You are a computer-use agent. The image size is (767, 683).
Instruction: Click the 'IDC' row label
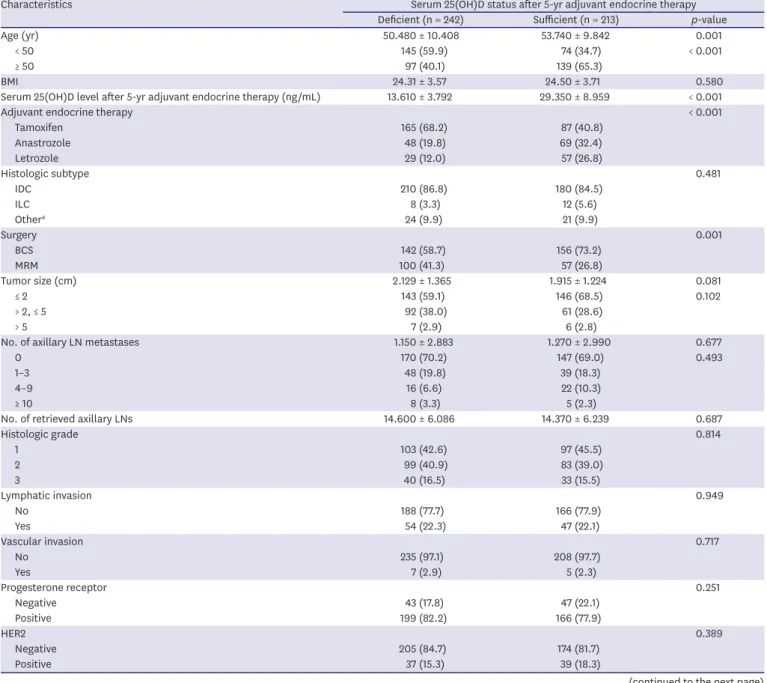click(23, 189)
